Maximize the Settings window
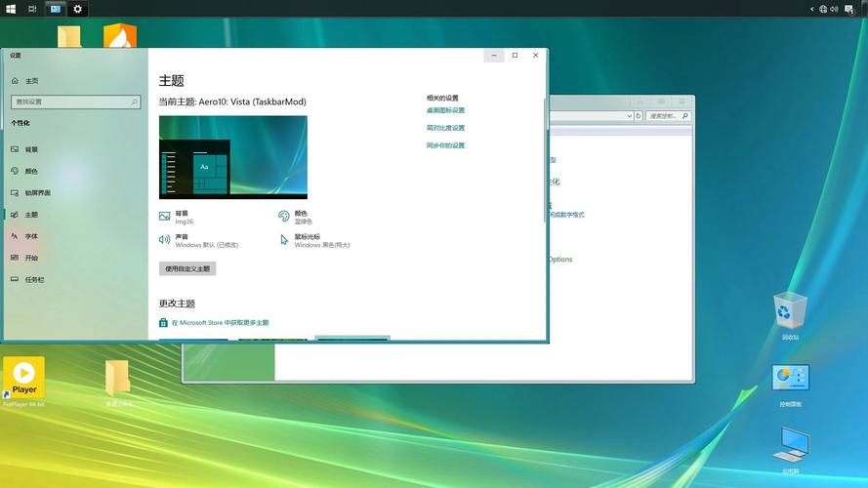Viewport: 868px width, 488px height. coord(515,56)
